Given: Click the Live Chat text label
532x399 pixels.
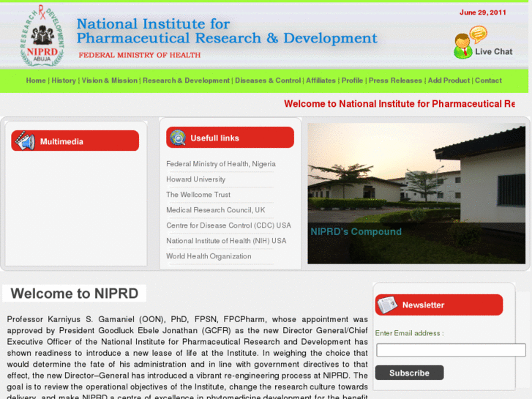Looking at the screenshot, I should 494,52.
